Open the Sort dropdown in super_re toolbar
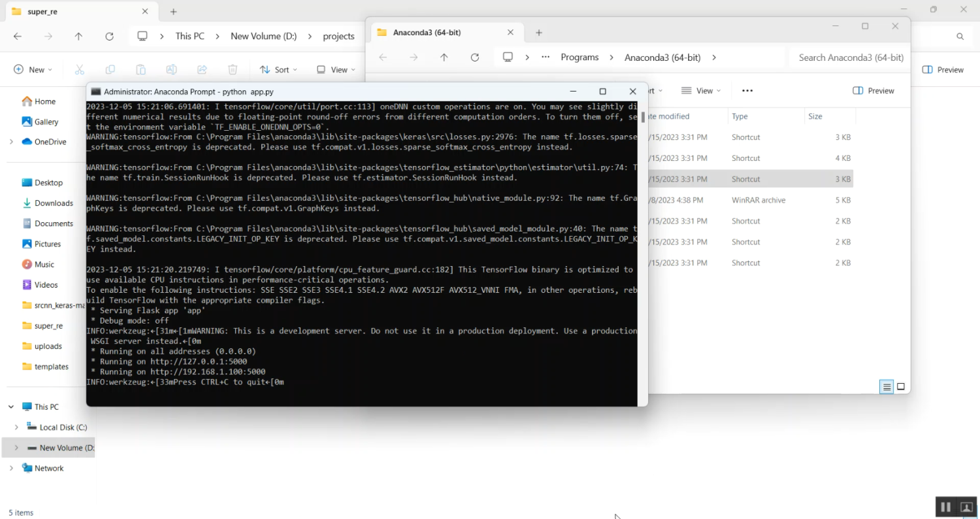The width and height of the screenshot is (980, 519). [x=278, y=69]
